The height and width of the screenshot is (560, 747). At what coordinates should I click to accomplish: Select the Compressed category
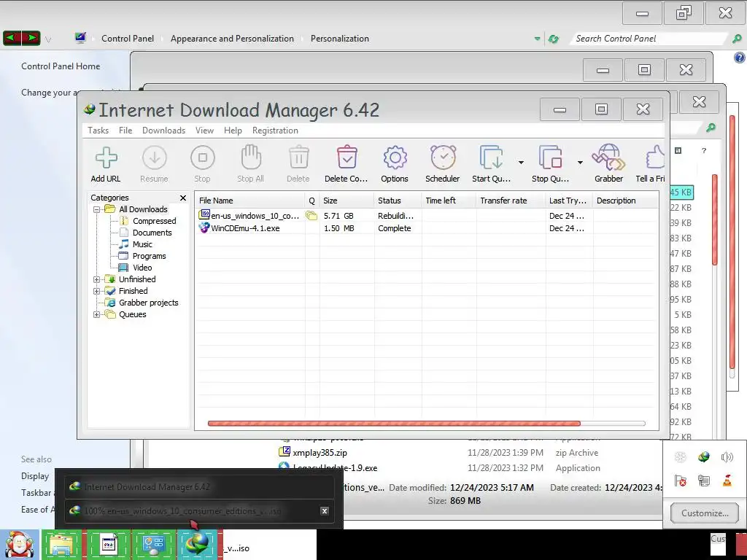coord(155,221)
